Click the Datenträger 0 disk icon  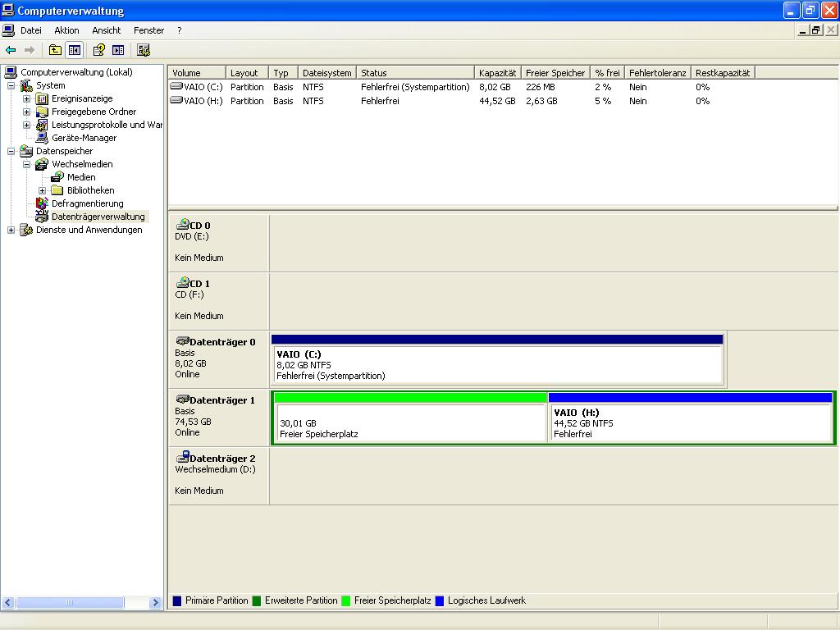pyautogui.click(x=182, y=341)
